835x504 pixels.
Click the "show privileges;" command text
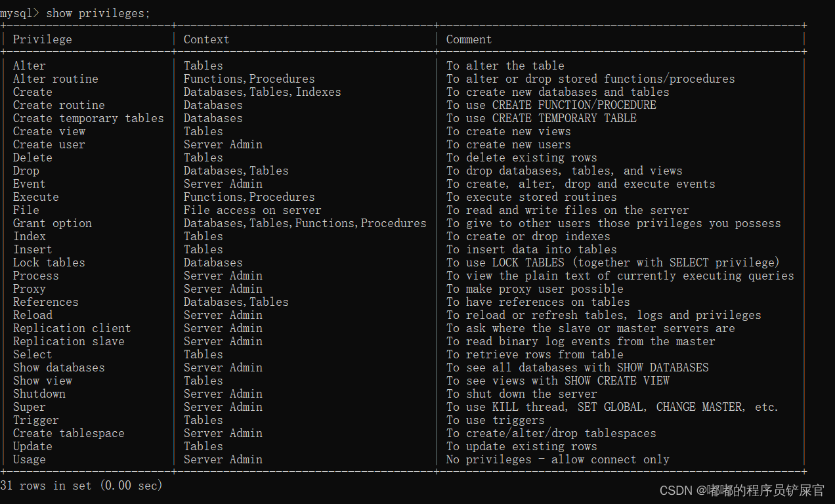[103, 13]
